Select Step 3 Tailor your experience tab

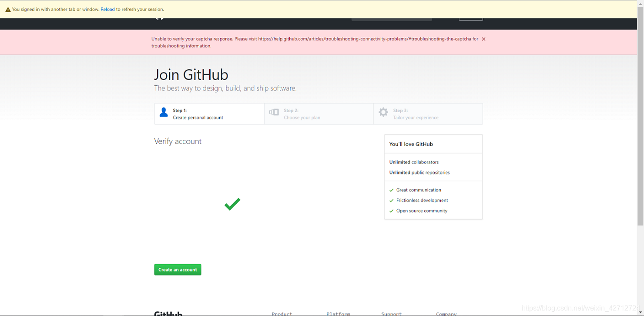[x=428, y=114]
